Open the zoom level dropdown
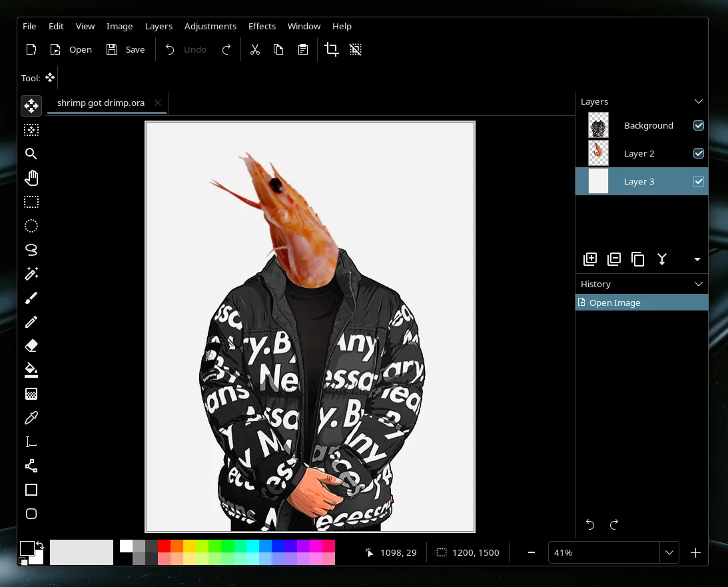The width and height of the screenshot is (728, 587). click(669, 552)
